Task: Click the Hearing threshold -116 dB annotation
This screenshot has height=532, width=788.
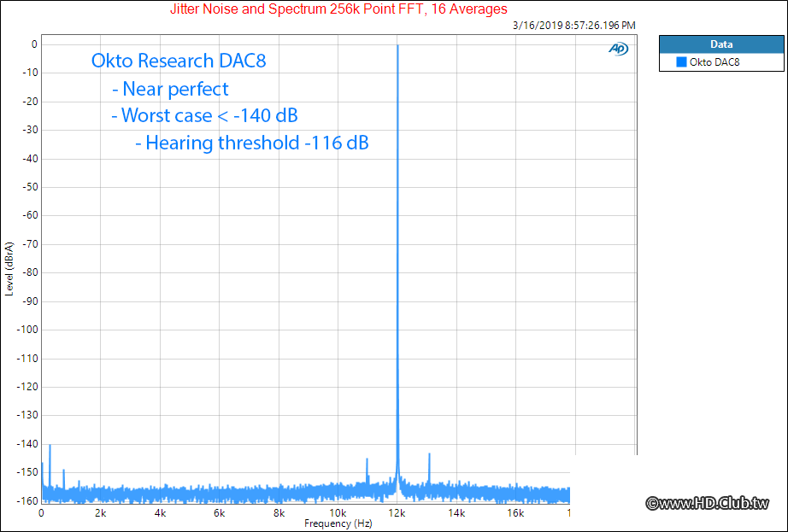Action: (252, 143)
